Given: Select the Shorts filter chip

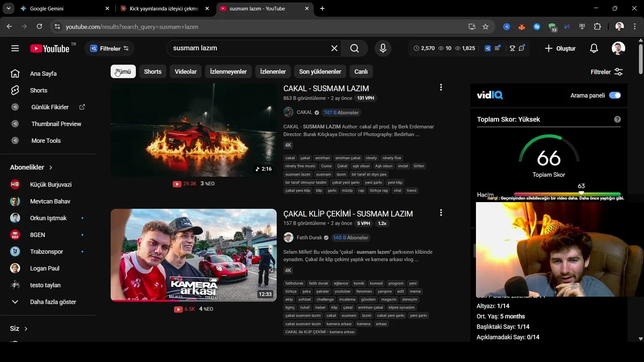Looking at the screenshot, I should (152, 72).
